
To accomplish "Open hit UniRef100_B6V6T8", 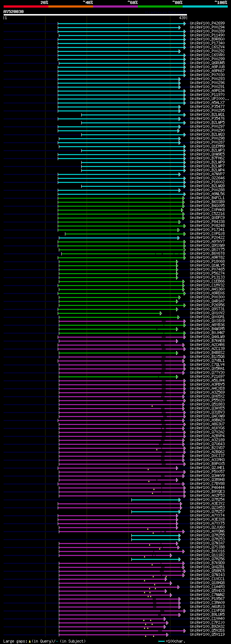I will click(x=207, y=254).
